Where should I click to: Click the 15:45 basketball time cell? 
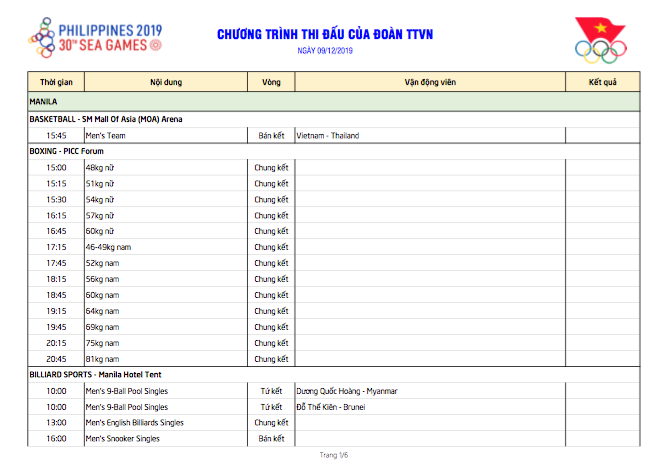point(56,136)
